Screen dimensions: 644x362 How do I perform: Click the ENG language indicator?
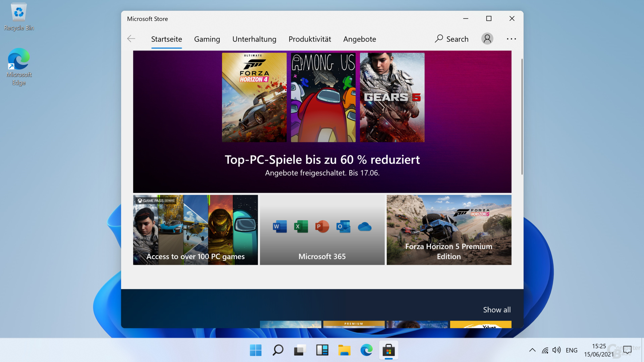(x=572, y=350)
